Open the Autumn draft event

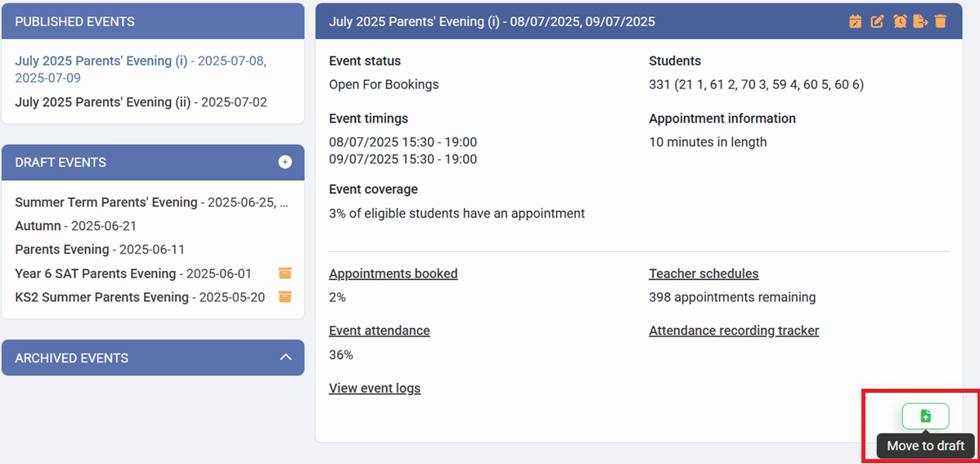(x=38, y=226)
